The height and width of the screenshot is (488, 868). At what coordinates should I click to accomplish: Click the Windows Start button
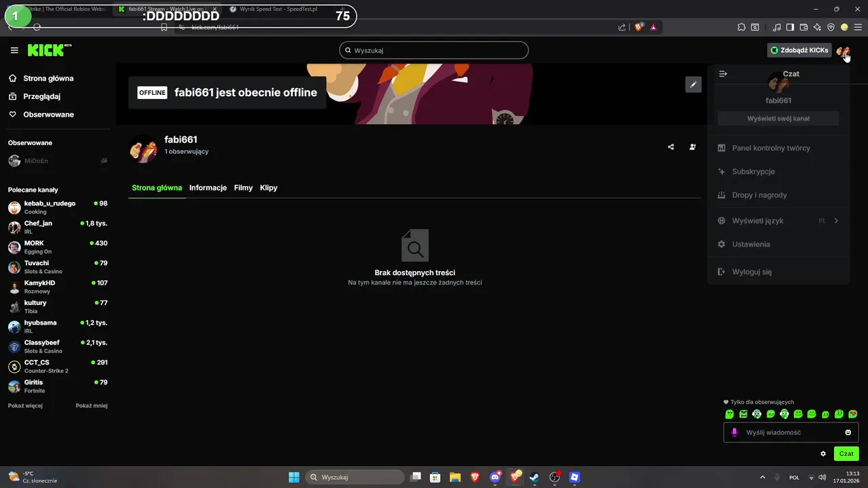294,477
